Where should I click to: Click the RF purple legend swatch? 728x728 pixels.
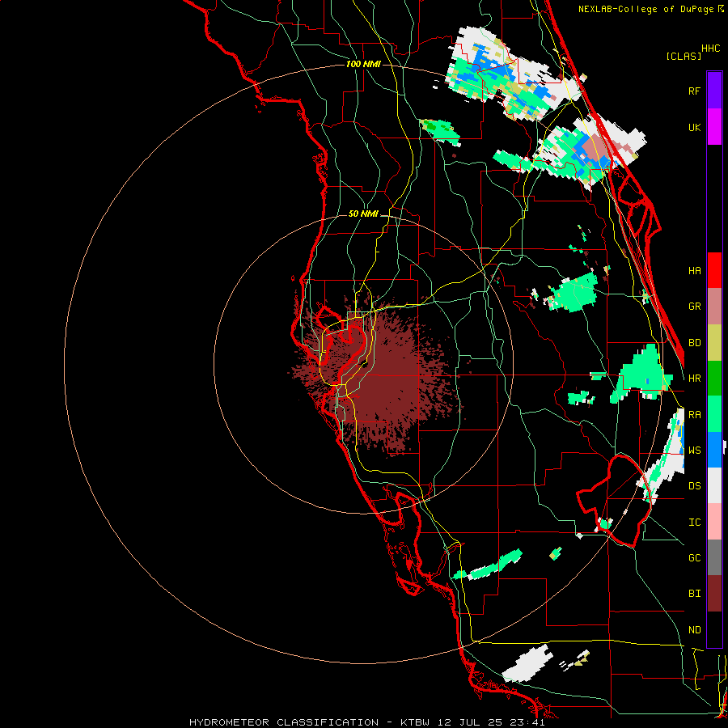click(x=714, y=91)
